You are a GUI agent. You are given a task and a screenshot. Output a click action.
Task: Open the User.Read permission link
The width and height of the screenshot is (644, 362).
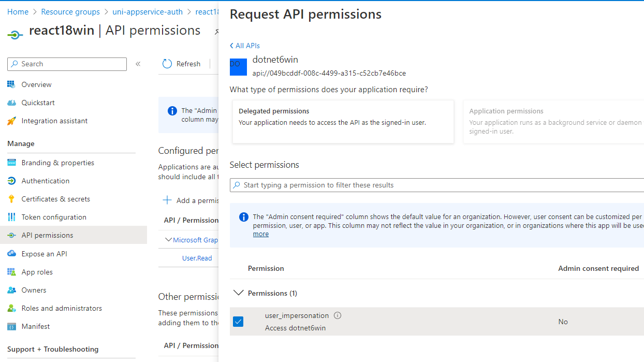coord(197,258)
